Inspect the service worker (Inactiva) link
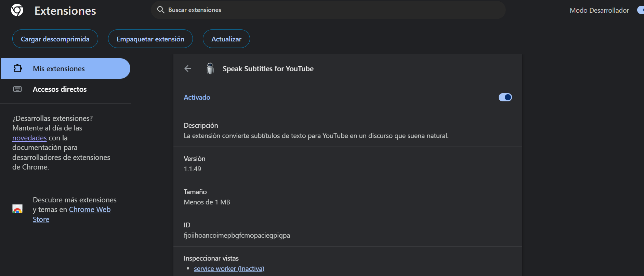The width and height of the screenshot is (644, 276). 229,269
